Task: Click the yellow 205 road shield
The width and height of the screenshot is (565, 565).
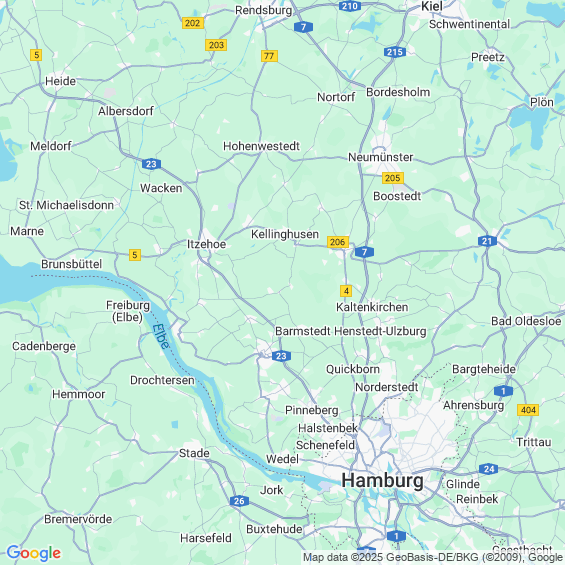Action: (393, 178)
